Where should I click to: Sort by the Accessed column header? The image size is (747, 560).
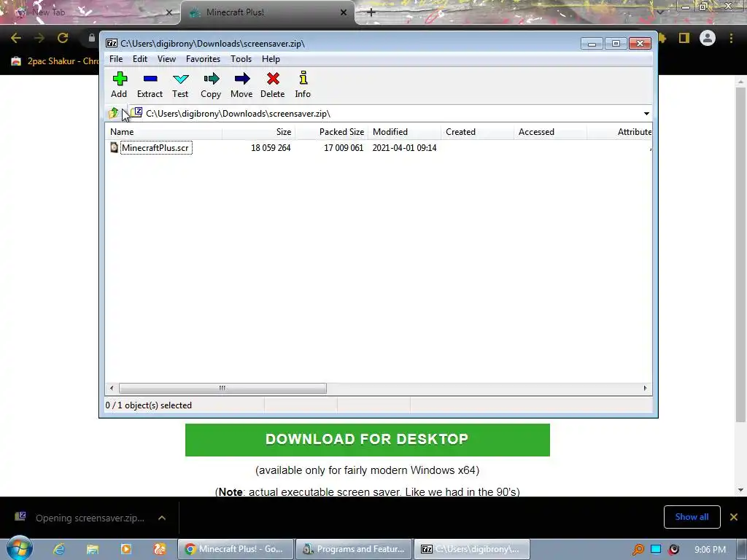tap(550, 132)
